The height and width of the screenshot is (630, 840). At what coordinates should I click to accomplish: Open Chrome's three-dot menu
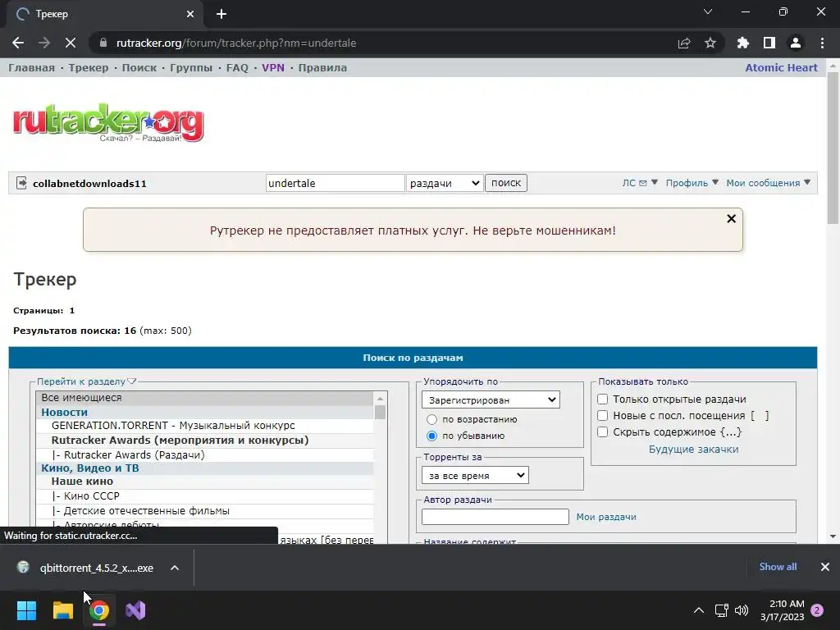(822, 43)
